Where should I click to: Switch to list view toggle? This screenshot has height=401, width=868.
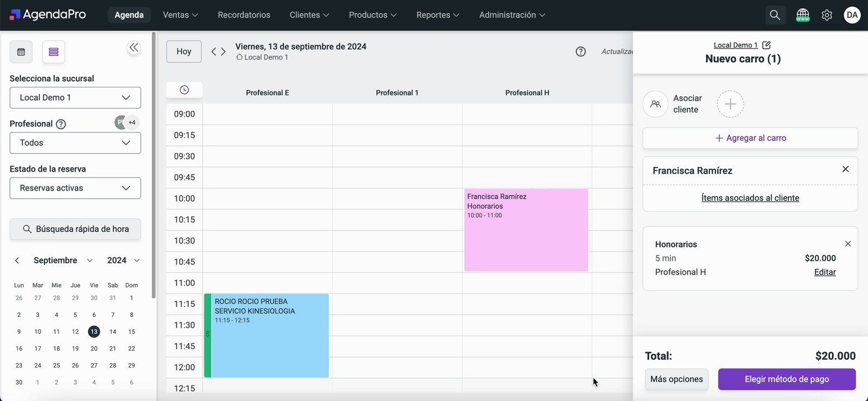[x=53, y=52]
